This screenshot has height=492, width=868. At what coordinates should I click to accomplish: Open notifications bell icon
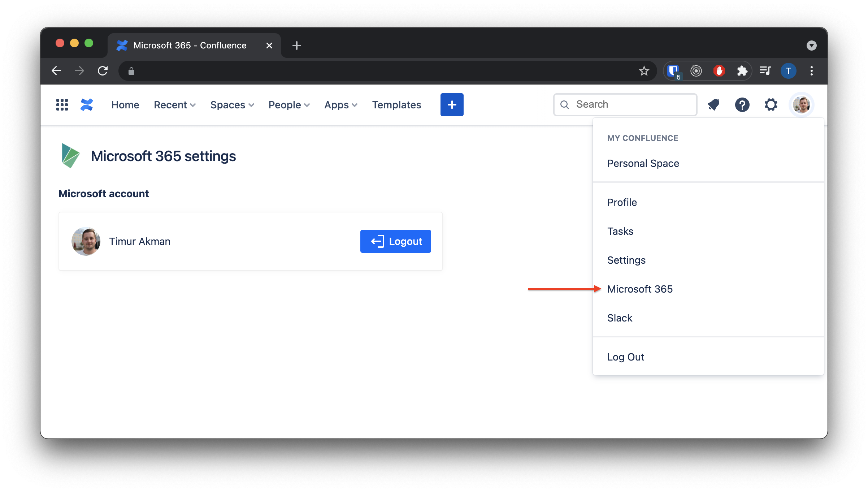click(x=713, y=105)
